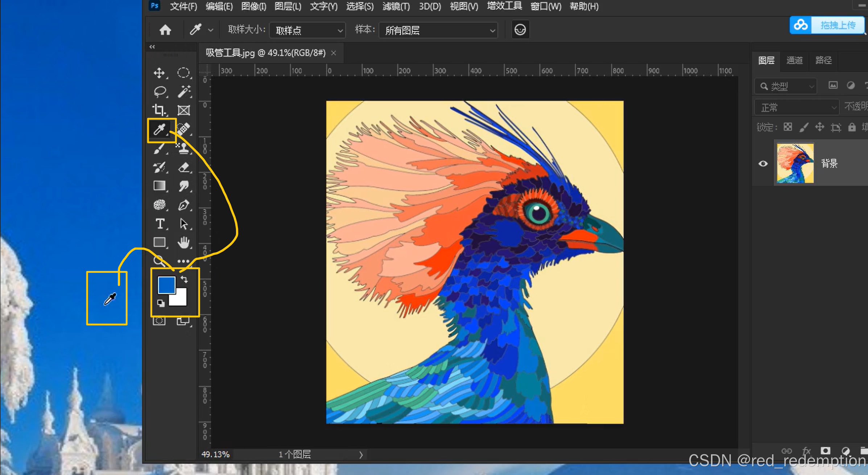This screenshot has height=475, width=868.
Task: Toggle lock image pixels brush icon
Action: click(803, 127)
